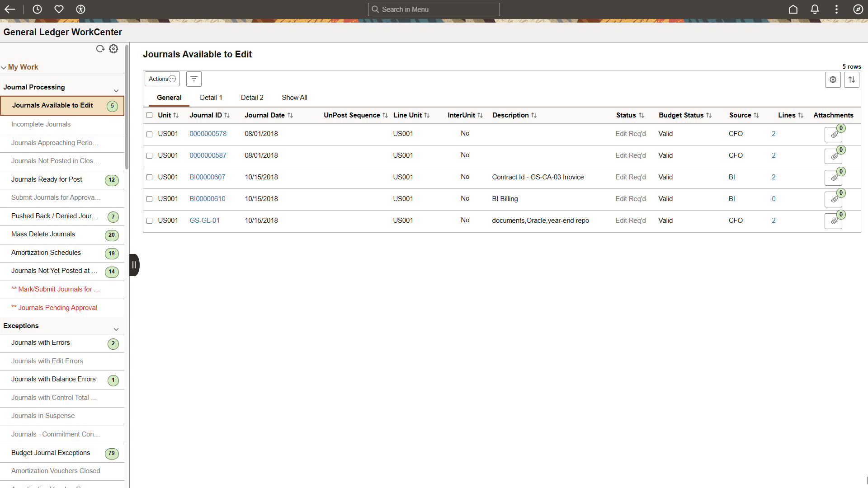Click the favorites heart icon
This screenshot has width=868, height=488.
pyautogui.click(x=59, y=9)
